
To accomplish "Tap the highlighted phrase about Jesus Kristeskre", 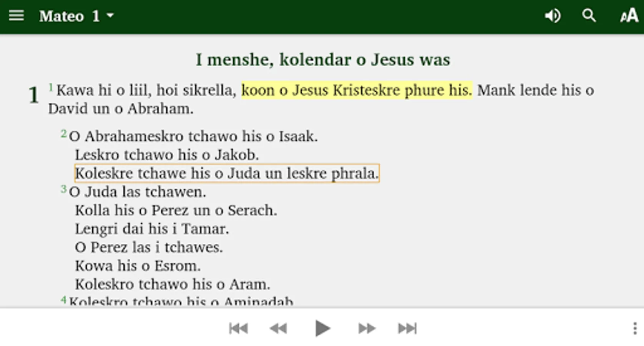I will pyautogui.click(x=357, y=90).
